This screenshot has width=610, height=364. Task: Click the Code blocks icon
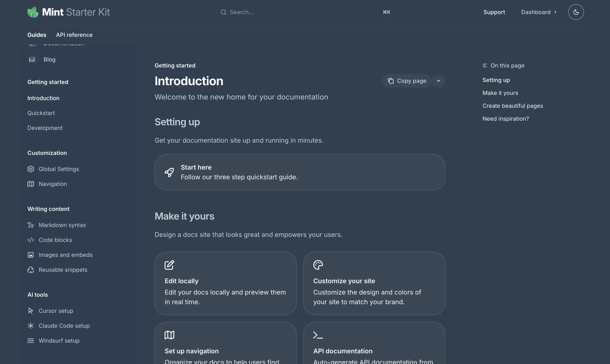click(30, 240)
